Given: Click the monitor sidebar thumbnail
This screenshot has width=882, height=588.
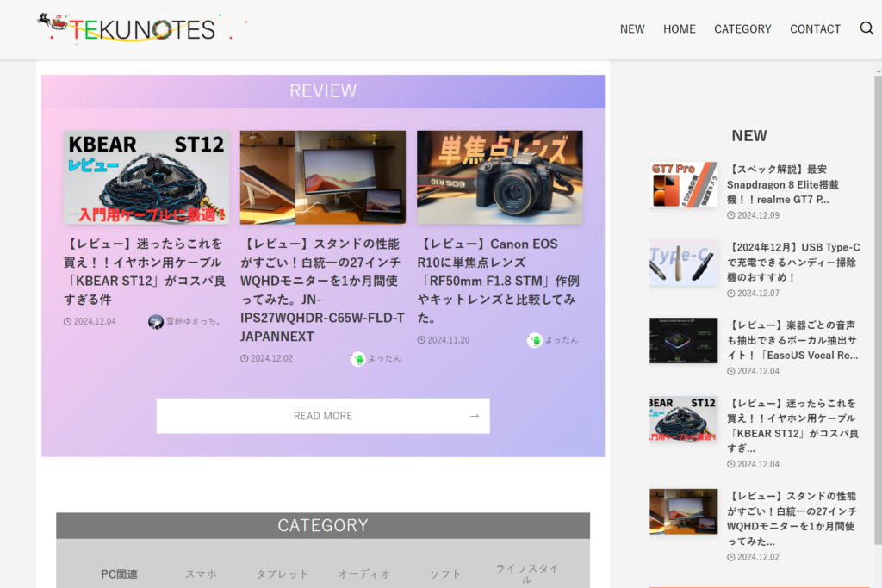Looking at the screenshot, I should tap(683, 511).
